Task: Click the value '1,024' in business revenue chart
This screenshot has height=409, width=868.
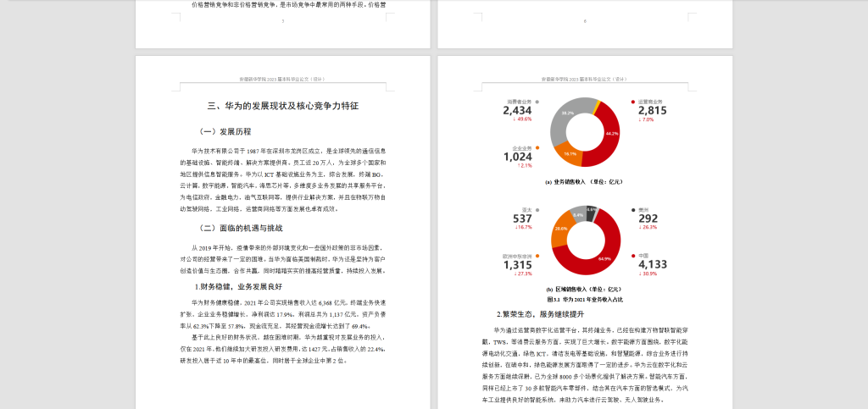Action: pos(517,157)
